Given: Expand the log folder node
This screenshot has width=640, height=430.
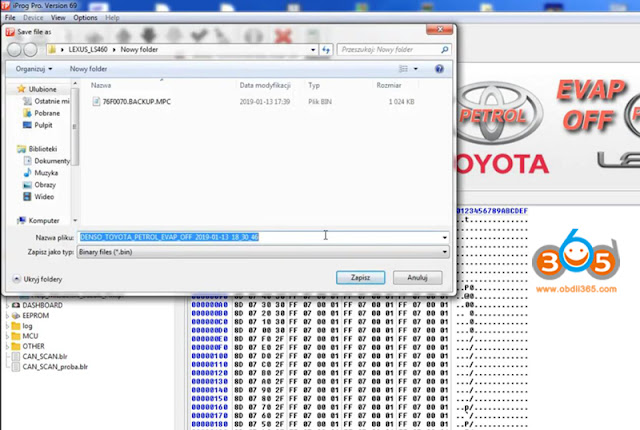Looking at the screenshot, I should (7, 326).
